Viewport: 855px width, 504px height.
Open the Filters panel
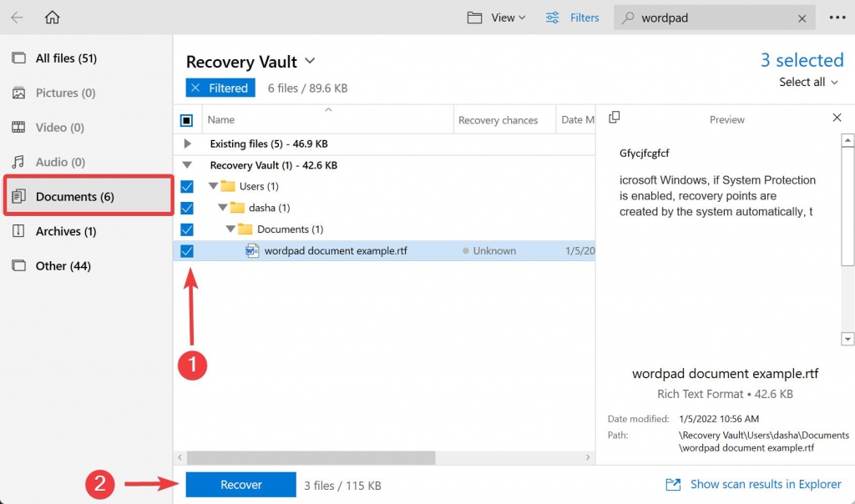tap(573, 17)
